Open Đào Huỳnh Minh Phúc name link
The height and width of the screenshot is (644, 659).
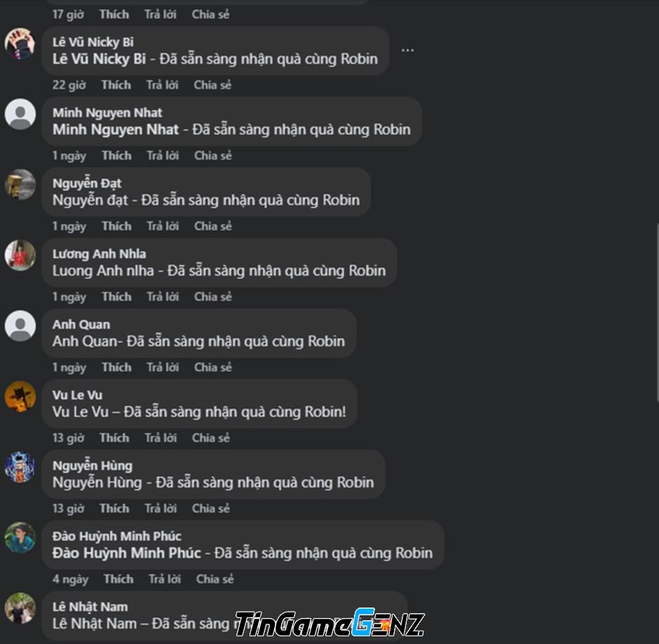(117, 536)
